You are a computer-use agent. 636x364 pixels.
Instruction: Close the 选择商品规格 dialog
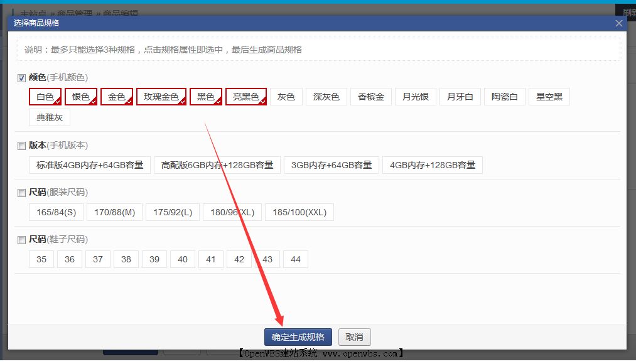tap(618, 23)
